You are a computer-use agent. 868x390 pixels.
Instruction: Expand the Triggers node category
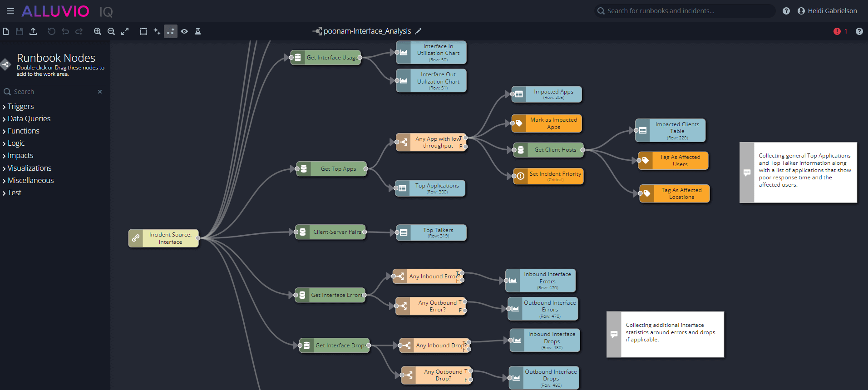[x=20, y=106]
